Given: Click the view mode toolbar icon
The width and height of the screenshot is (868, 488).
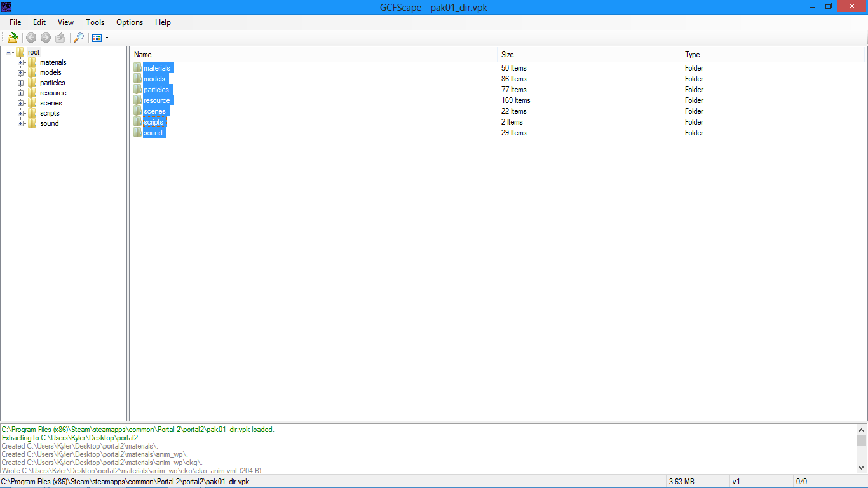Looking at the screenshot, I should tap(97, 37).
